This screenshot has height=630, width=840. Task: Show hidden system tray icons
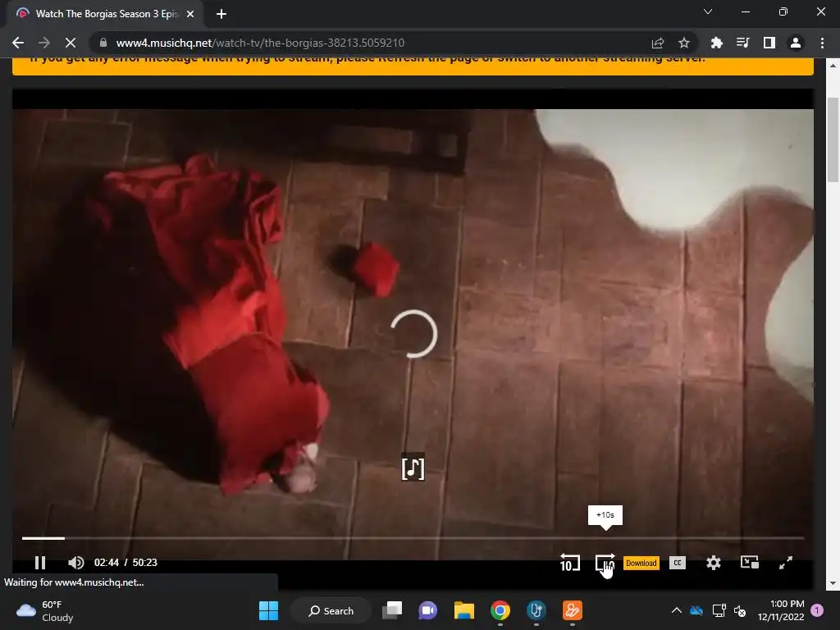pyautogui.click(x=676, y=610)
